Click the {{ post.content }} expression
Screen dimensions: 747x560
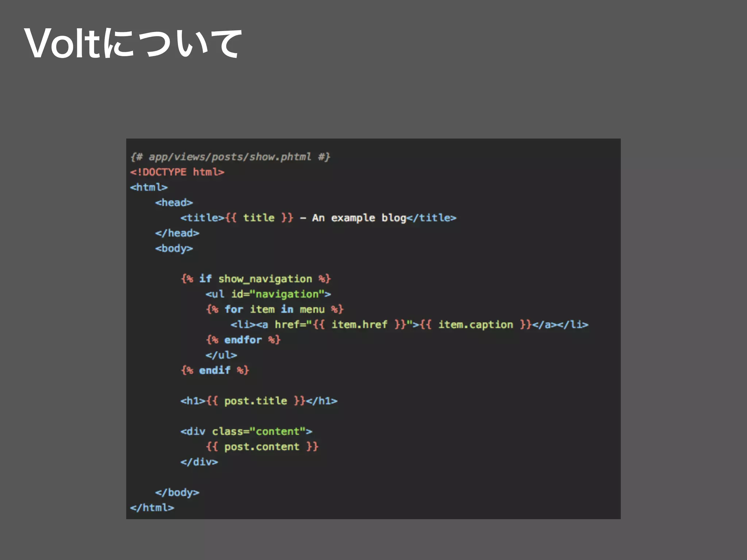[262, 447]
